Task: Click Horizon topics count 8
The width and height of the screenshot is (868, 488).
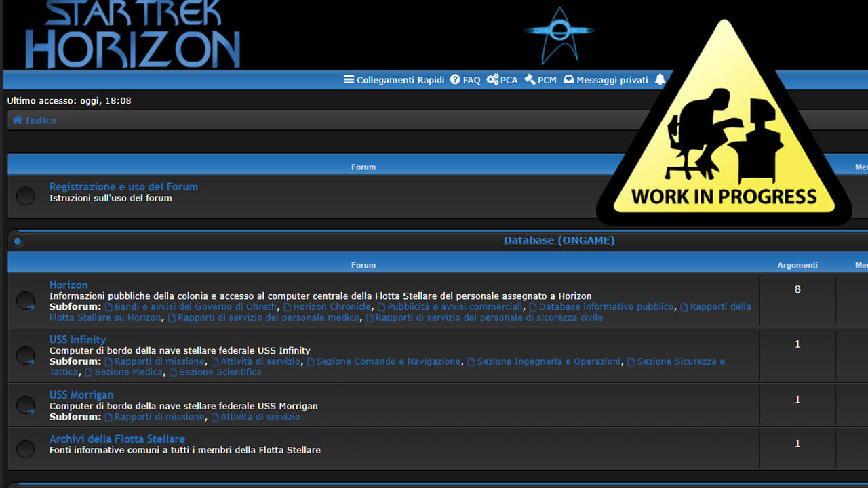Action: [797, 289]
